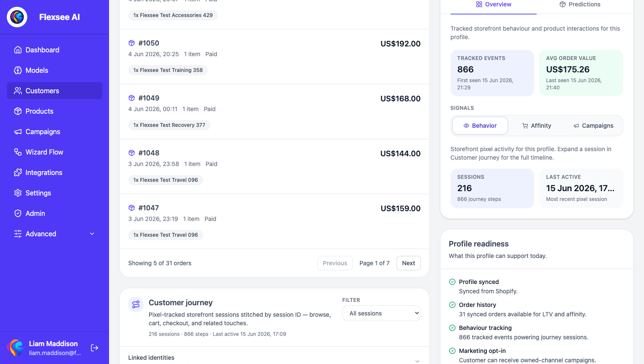Go to Next page of orders
644x364 pixels.
coord(408,263)
